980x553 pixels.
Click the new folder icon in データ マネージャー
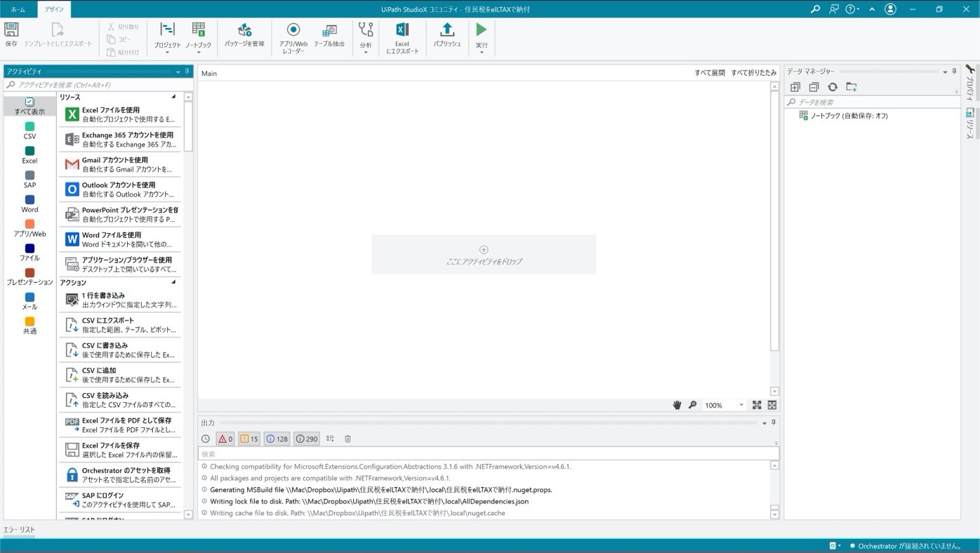(x=852, y=87)
